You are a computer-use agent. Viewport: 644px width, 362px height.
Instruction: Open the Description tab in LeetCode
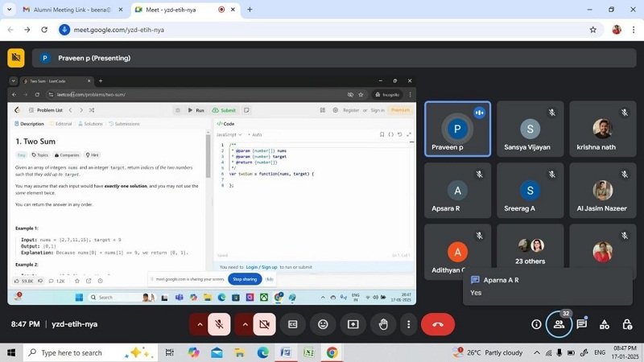click(x=29, y=124)
